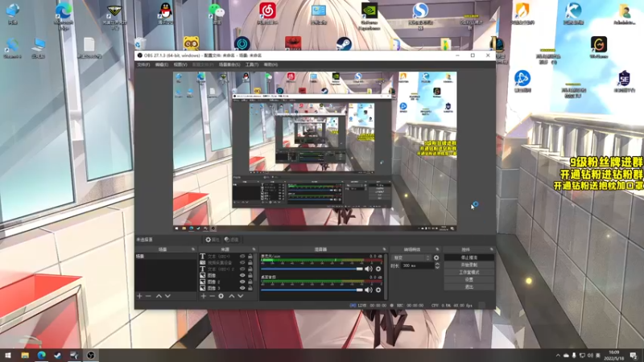This screenshot has height=362, width=644.
Task: Increase the 时长 duration with the stepper
Action: 437,265
